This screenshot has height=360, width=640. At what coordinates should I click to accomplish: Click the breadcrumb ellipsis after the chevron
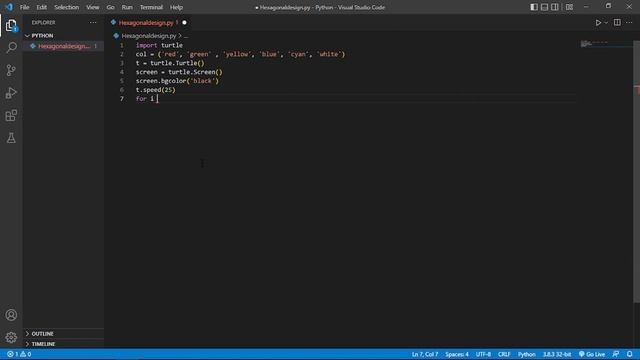(x=186, y=36)
